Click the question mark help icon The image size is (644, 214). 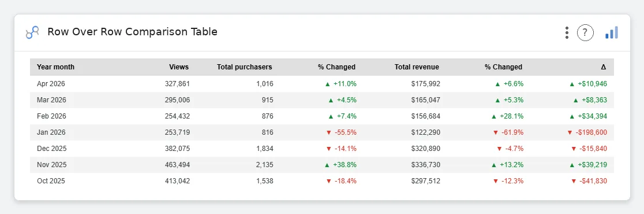(x=585, y=32)
